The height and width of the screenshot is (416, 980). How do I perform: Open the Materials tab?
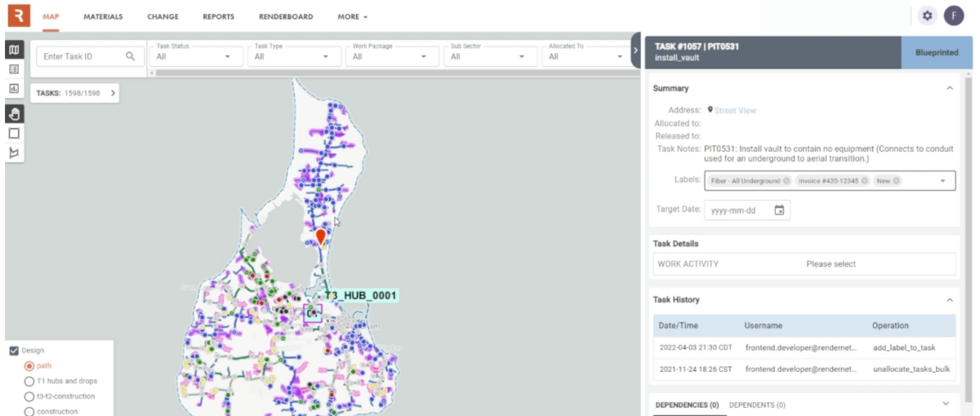103,16
